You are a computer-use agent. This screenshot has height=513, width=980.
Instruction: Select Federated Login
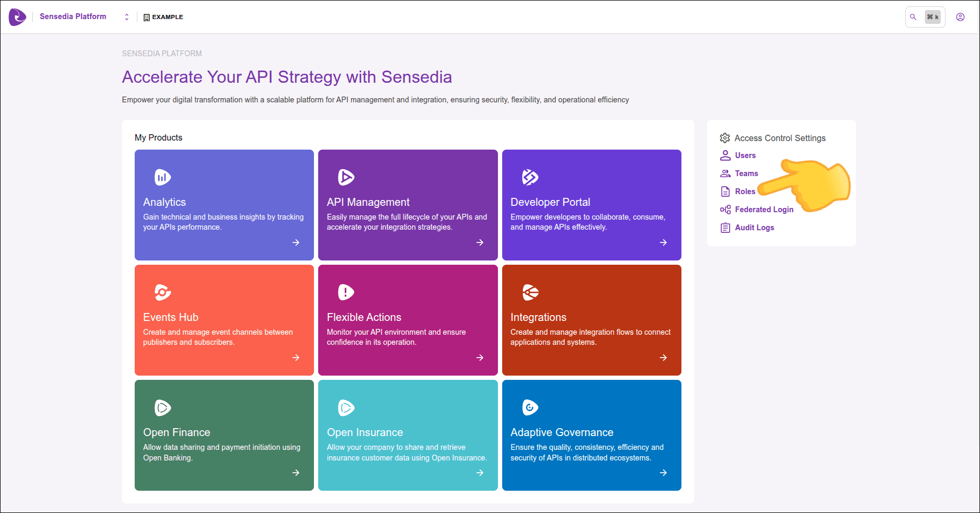click(764, 210)
